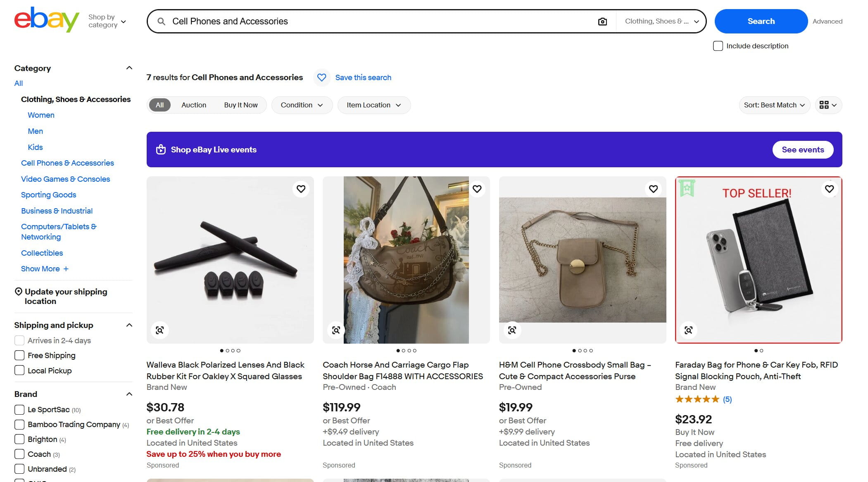
Task: Add Coach shoulder bag to watchlist heart
Action: coord(477,189)
